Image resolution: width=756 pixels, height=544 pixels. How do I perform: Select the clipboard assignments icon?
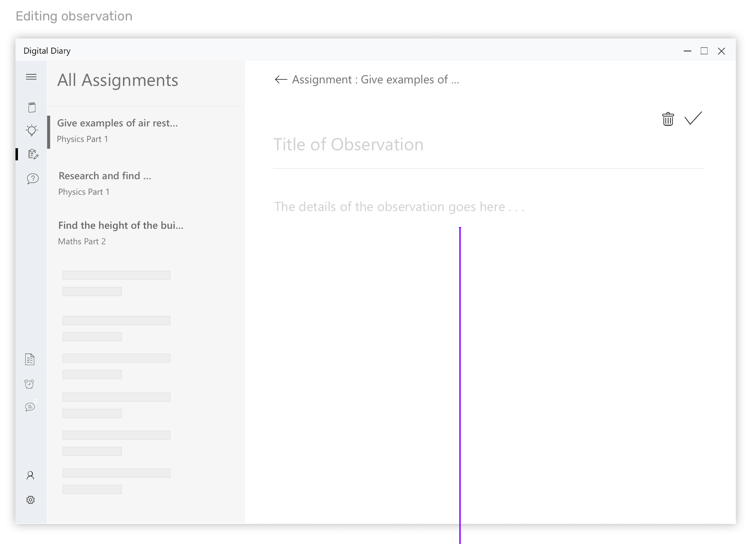click(33, 154)
